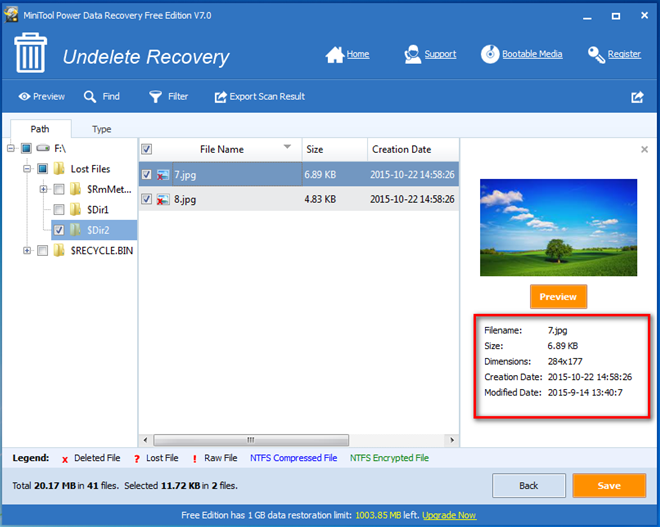Image resolution: width=660 pixels, height=527 pixels.
Task: Open the Upgrade Now link
Action: click(449, 515)
